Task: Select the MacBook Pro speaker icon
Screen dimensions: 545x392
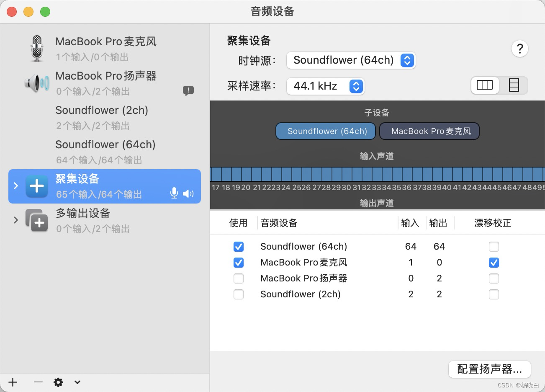Action: point(37,83)
